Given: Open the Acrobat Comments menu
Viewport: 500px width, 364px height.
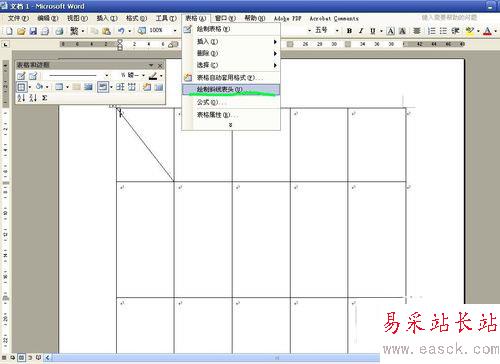Looking at the screenshot, I should pos(334,18).
